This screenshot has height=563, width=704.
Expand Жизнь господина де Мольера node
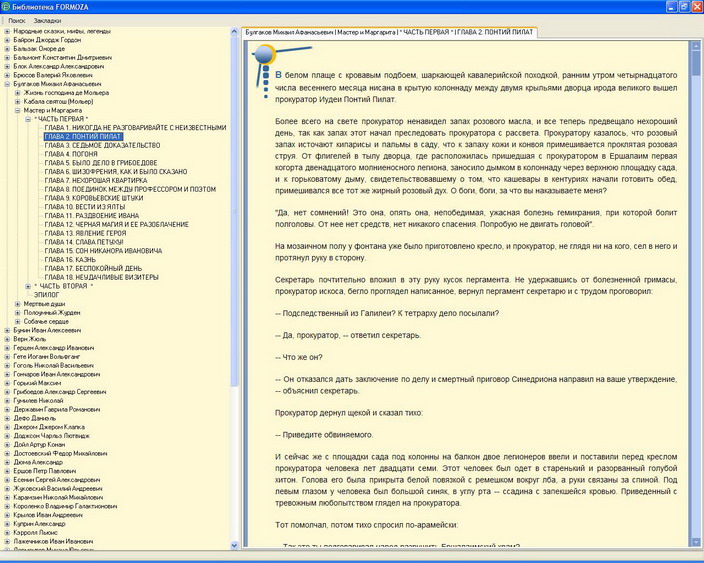tap(18, 93)
